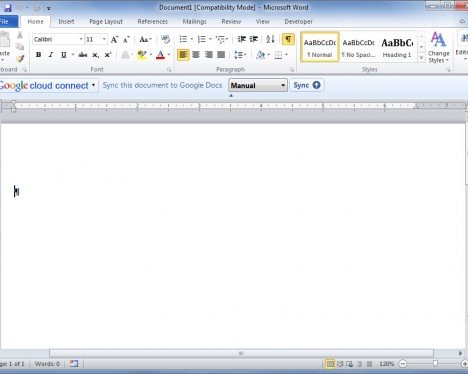The width and height of the screenshot is (468, 374).
Task: Open Line and Paragraph Spacing menu
Action: (x=240, y=55)
